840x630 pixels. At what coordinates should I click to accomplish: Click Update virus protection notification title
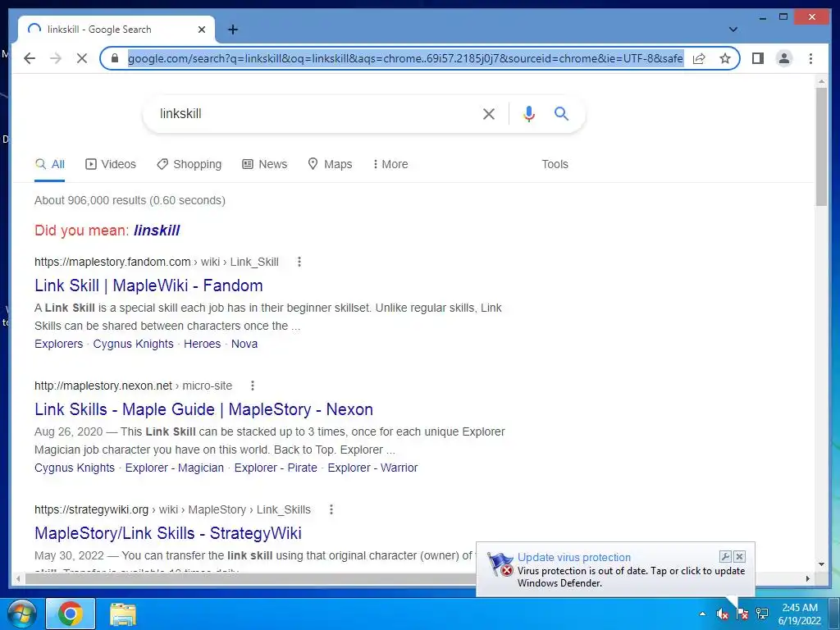click(x=573, y=557)
